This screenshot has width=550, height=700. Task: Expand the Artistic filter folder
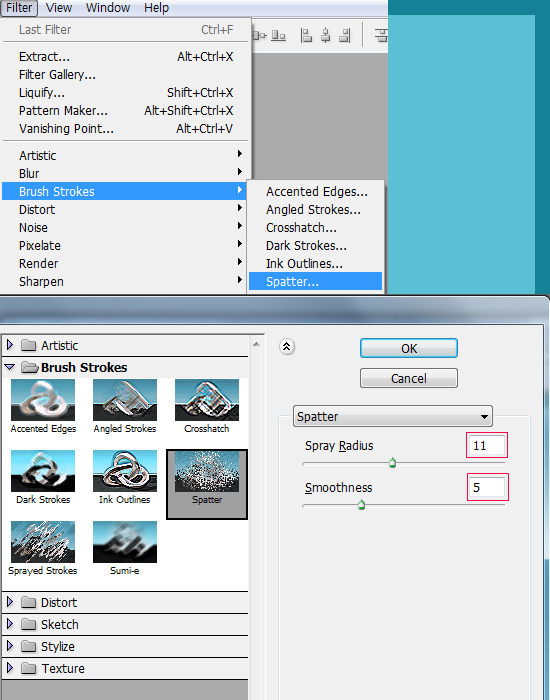pos(10,345)
